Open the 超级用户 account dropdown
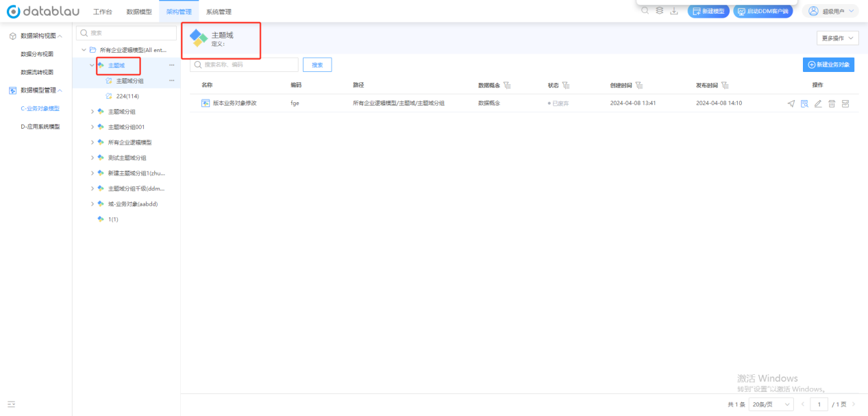The height and width of the screenshot is (416, 868). (x=832, y=11)
